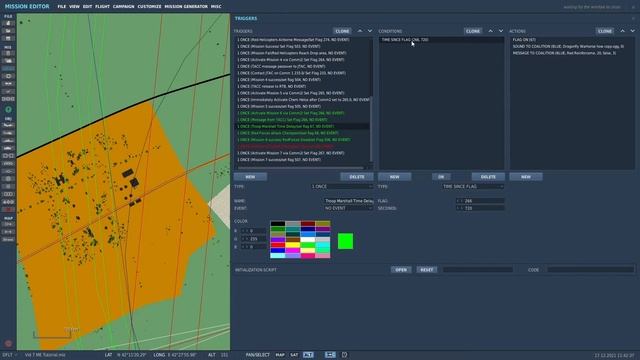Switch to MAP view mode

tap(280, 355)
